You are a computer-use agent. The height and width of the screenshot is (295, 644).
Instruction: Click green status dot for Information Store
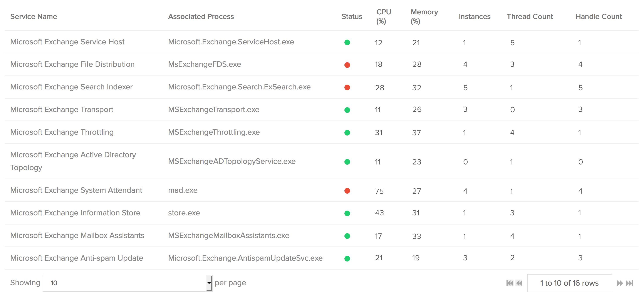(x=347, y=213)
